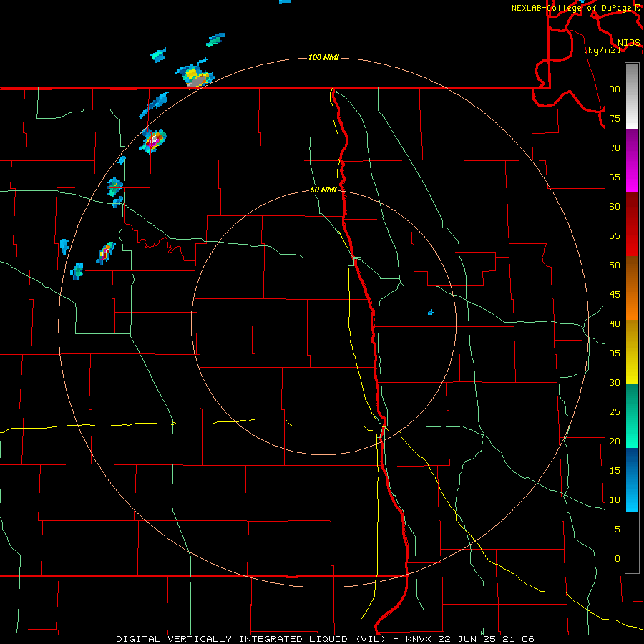Click the "55" value on the scale
Viewport: 644px width, 644px height.
[615, 235]
